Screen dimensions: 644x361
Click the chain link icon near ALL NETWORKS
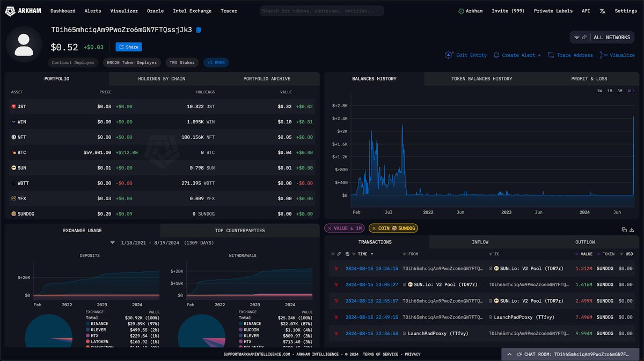coord(584,37)
